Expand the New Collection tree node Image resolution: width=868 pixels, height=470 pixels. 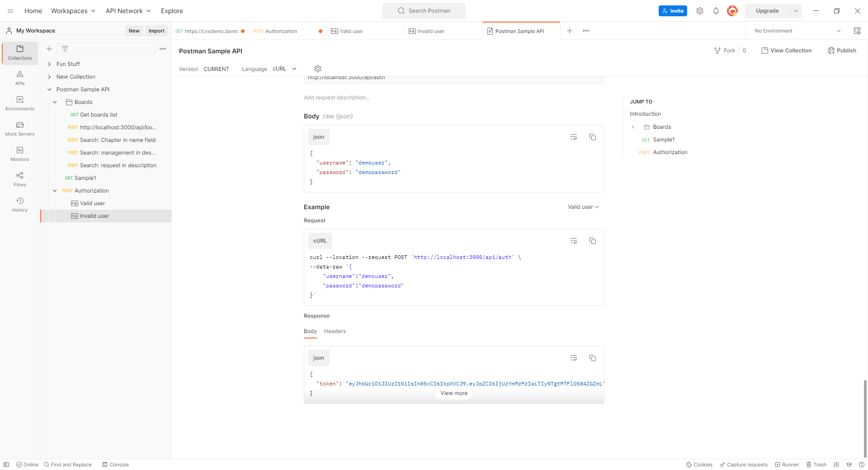click(x=49, y=77)
